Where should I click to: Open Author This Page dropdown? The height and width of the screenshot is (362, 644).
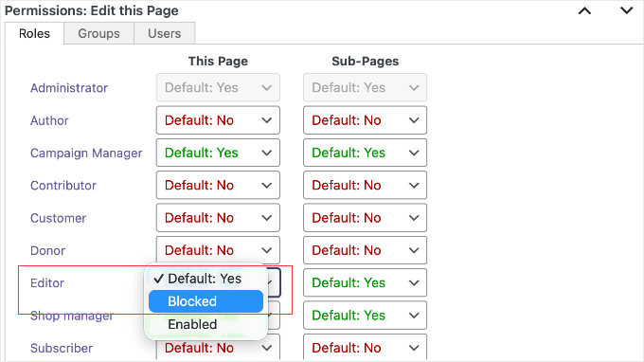218,120
